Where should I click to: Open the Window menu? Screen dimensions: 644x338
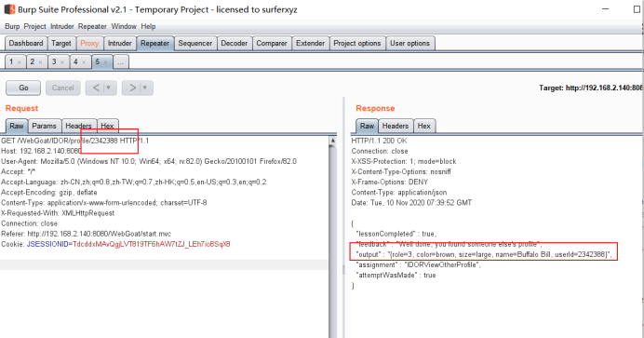click(x=124, y=26)
